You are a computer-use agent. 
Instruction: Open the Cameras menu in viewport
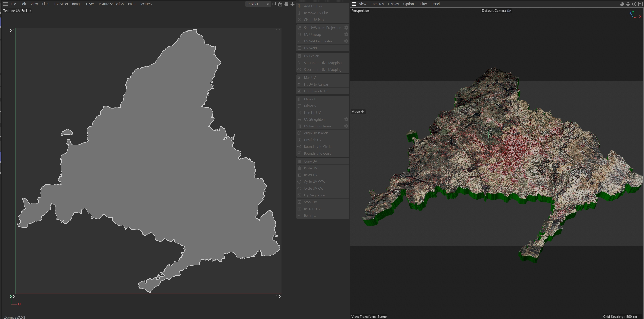coord(377,4)
